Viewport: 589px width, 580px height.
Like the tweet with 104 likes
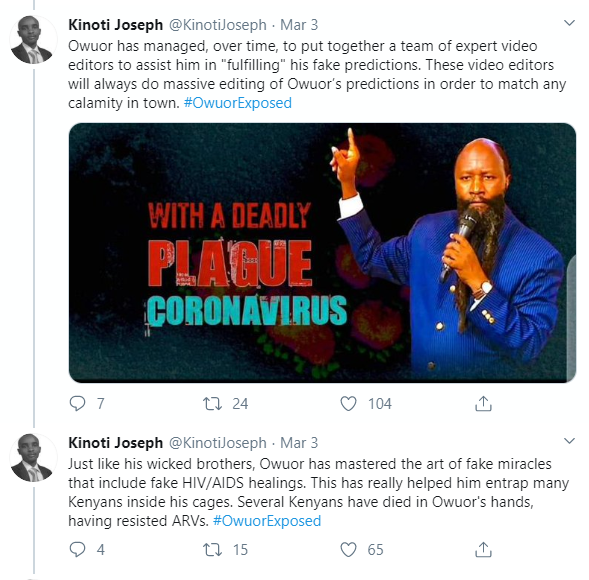pos(348,404)
